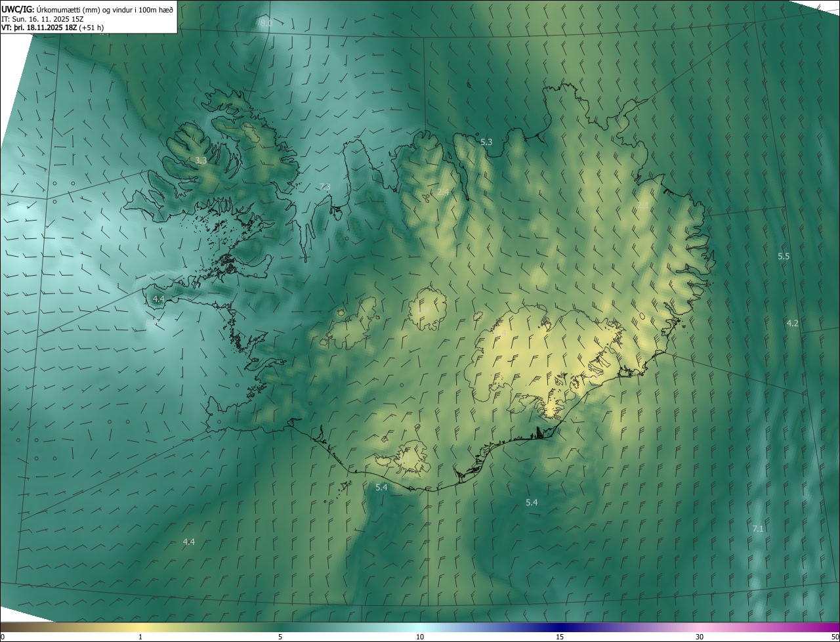Screen dimensions: 840x642
Task: Click the colorbar tick label 0
Action: (x=3, y=637)
